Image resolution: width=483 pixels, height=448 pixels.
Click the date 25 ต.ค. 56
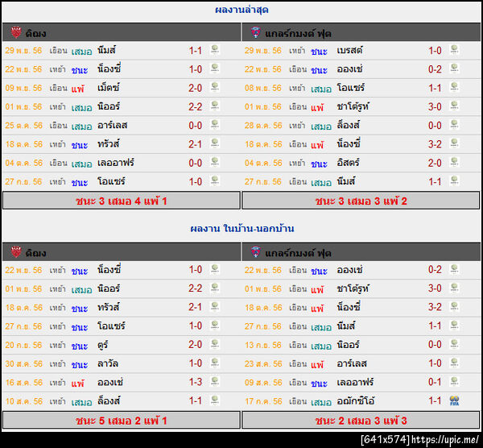click(23, 125)
